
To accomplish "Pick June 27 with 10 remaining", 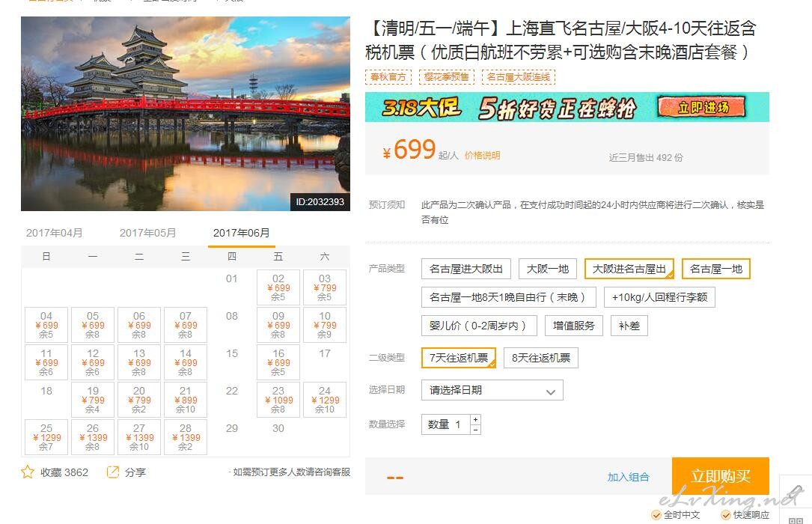I will [x=138, y=437].
